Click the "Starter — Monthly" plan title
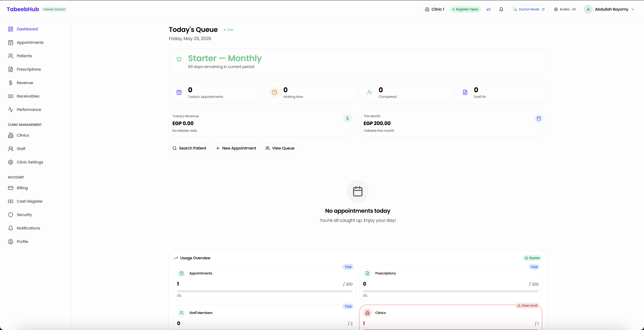 [x=225, y=58]
